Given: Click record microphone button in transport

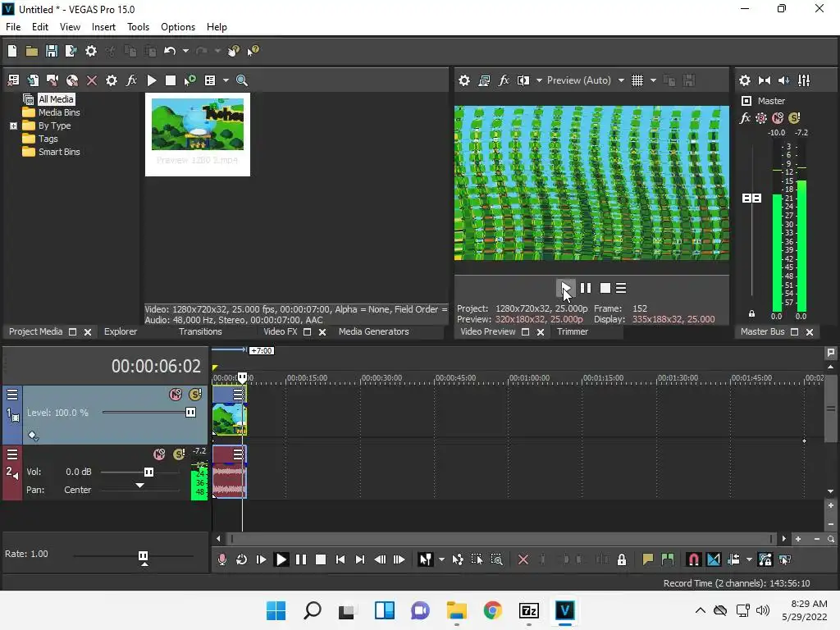Looking at the screenshot, I should 221,559.
